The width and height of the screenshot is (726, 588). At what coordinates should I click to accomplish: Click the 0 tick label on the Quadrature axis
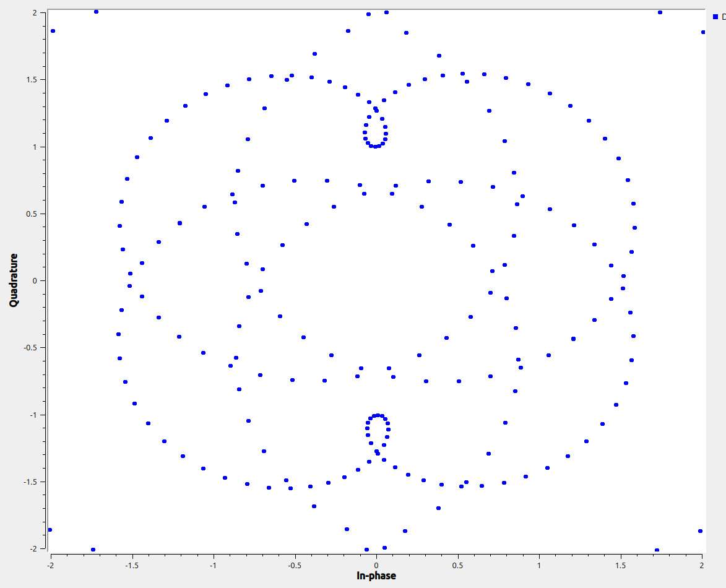click(x=35, y=280)
